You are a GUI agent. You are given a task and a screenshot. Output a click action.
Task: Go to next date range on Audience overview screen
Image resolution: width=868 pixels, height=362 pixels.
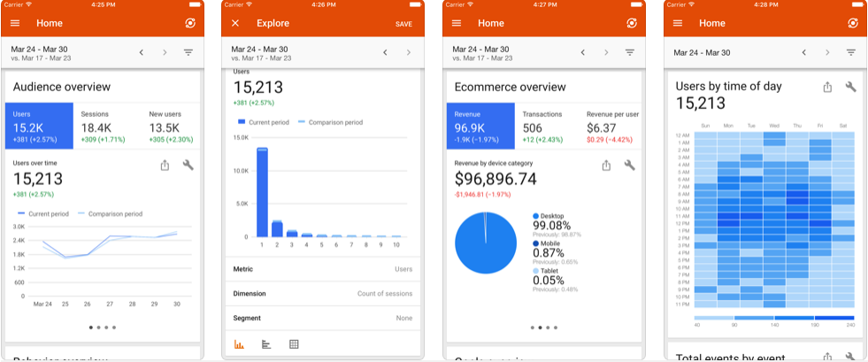(165, 52)
